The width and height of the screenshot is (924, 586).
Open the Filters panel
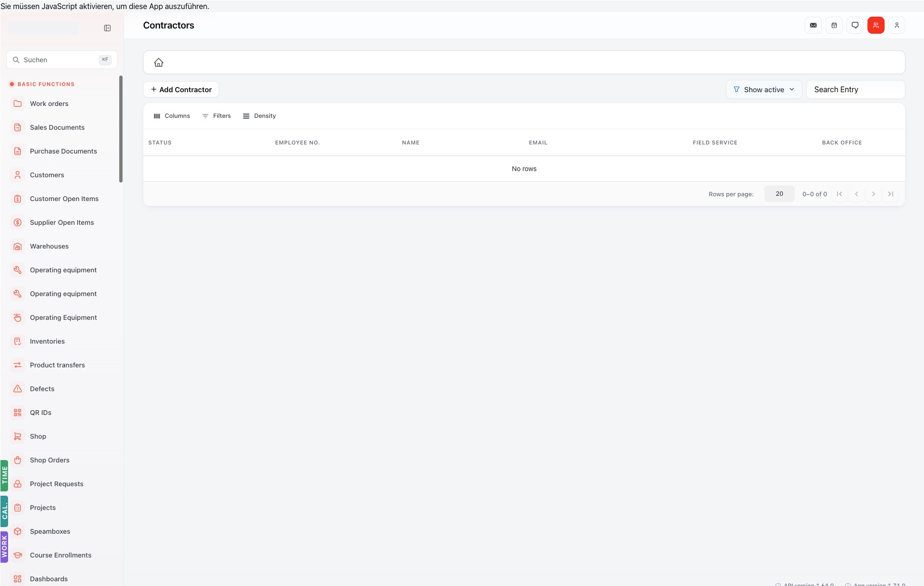216,116
